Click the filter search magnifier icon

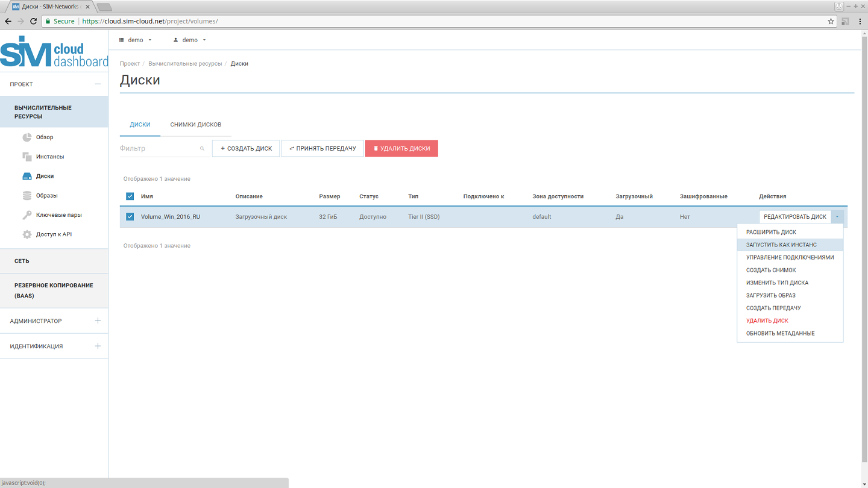[x=202, y=149]
